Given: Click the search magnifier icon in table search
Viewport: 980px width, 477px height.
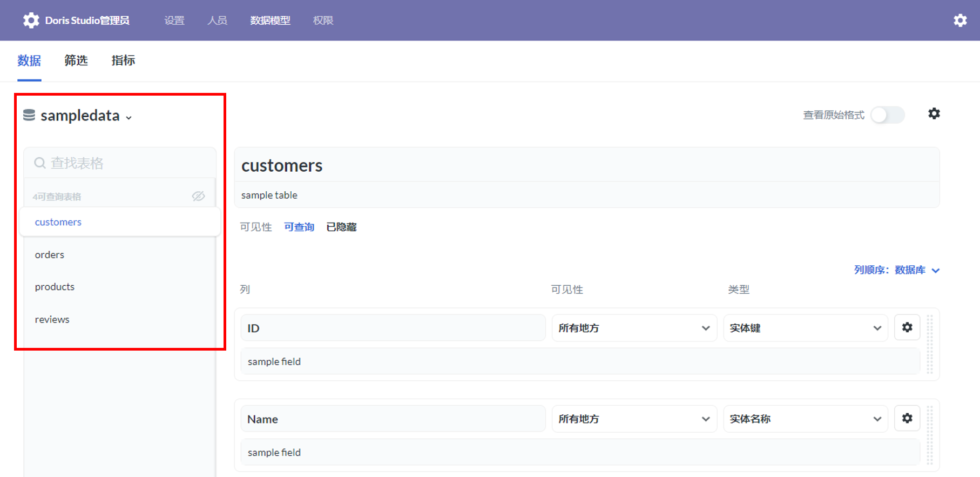Looking at the screenshot, I should (40, 163).
